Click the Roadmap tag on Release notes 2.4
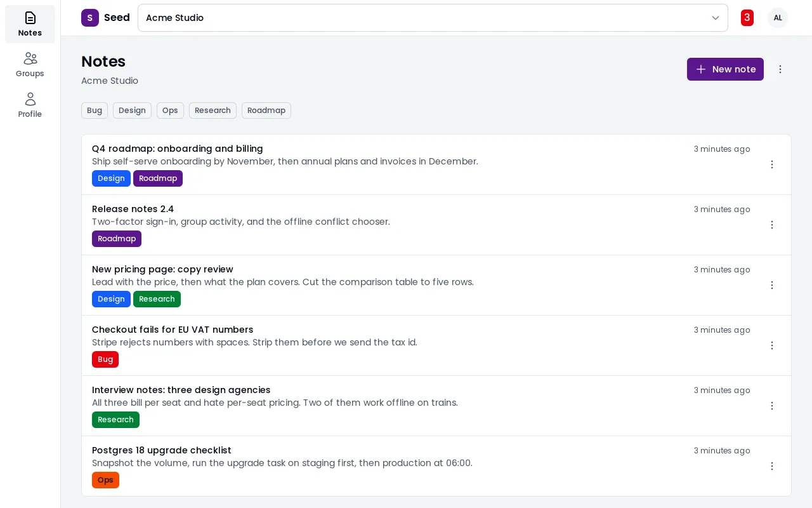812x508 pixels. point(117,239)
